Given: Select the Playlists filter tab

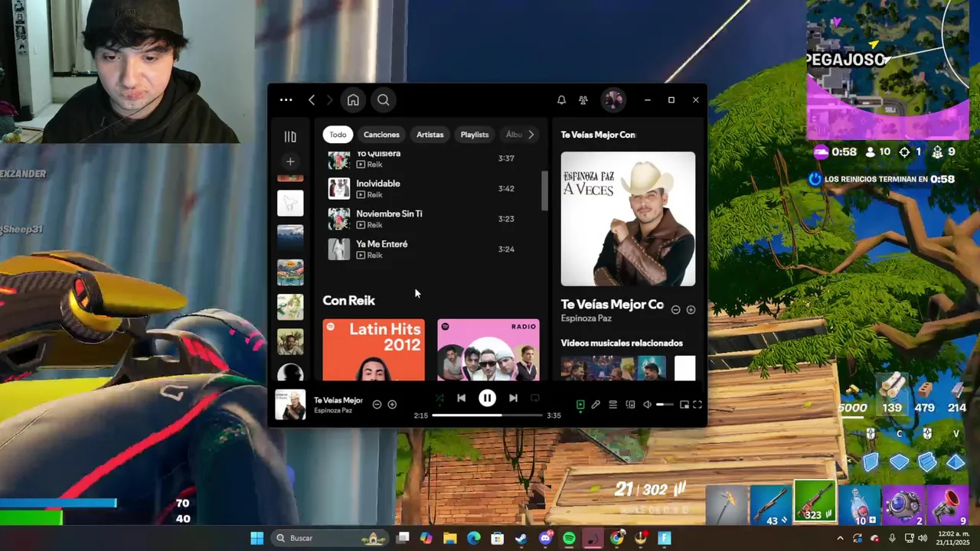Looking at the screenshot, I should tap(474, 135).
